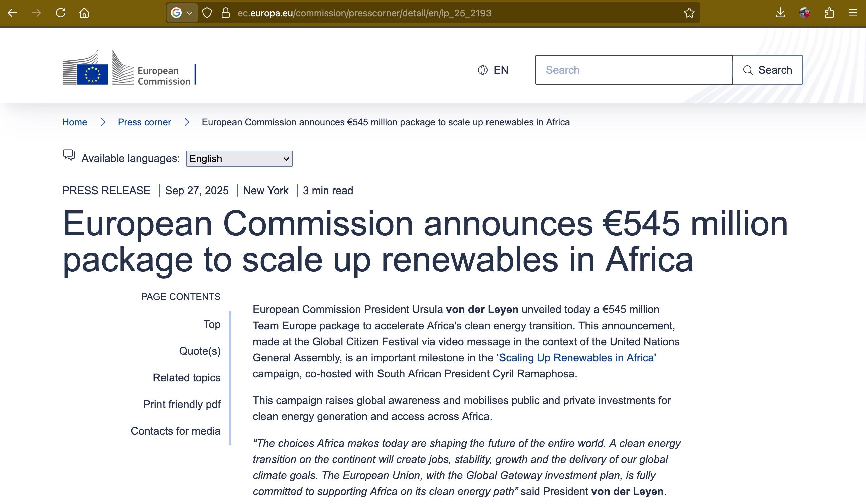The height and width of the screenshot is (504, 866).
Task: Click the browser back arrow
Action: (x=12, y=13)
